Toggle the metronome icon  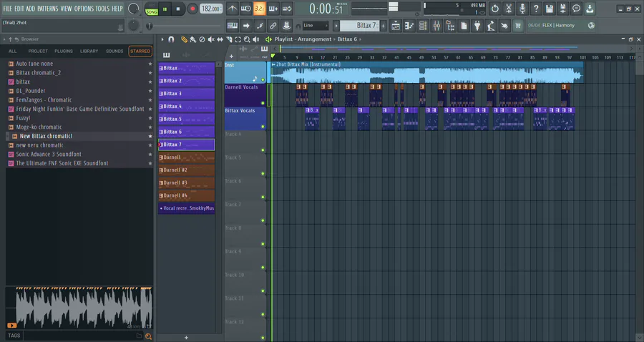[232, 9]
